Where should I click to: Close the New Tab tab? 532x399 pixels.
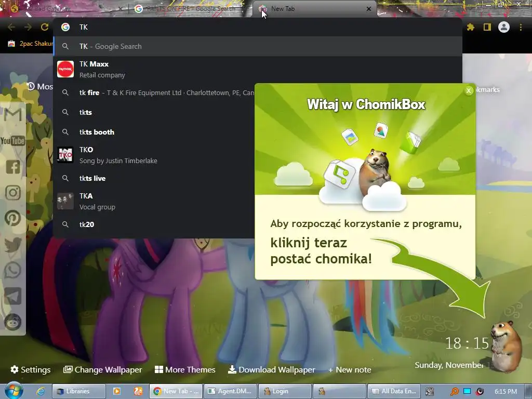tap(369, 9)
